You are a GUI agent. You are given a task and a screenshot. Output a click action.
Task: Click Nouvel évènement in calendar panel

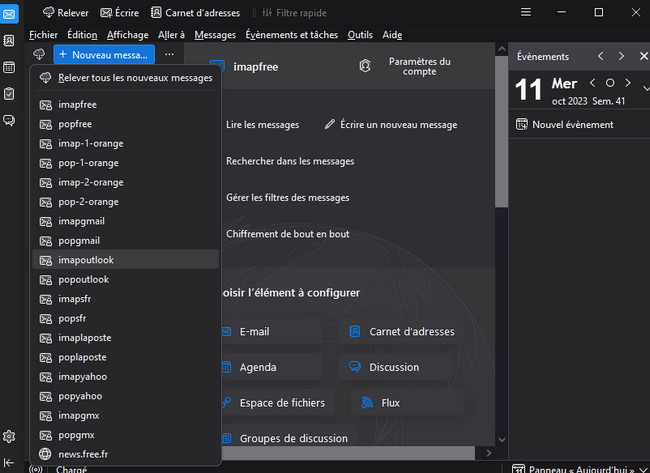pos(572,125)
